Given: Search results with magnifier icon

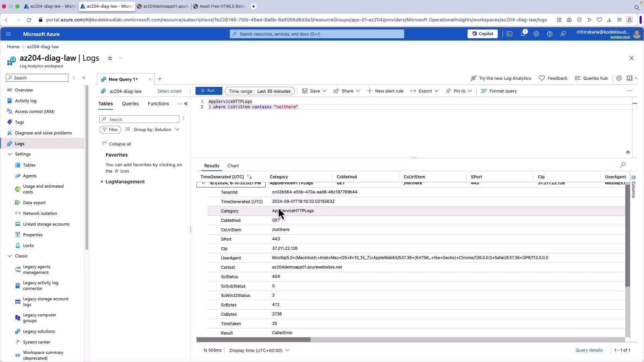Looking at the screenshot, I should point(623,165).
